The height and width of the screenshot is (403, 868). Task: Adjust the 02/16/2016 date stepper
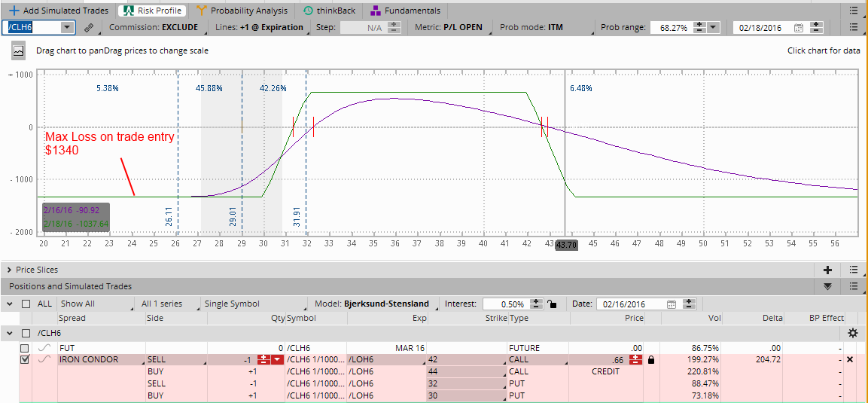[689, 304]
